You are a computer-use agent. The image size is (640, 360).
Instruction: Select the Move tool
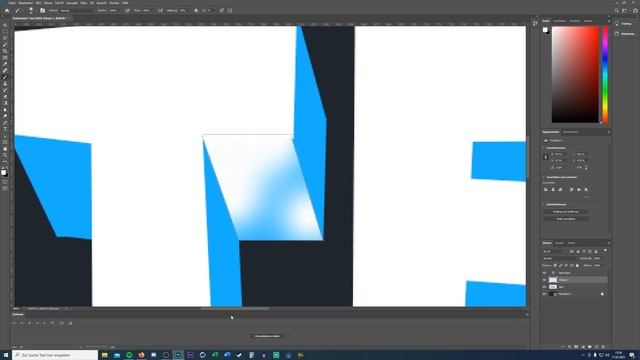tap(5, 25)
